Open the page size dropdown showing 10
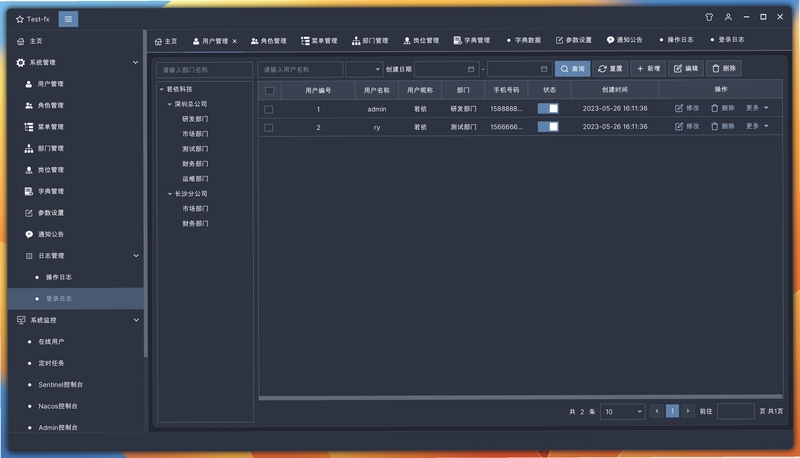Viewport: 800px width, 458px height. coord(622,412)
